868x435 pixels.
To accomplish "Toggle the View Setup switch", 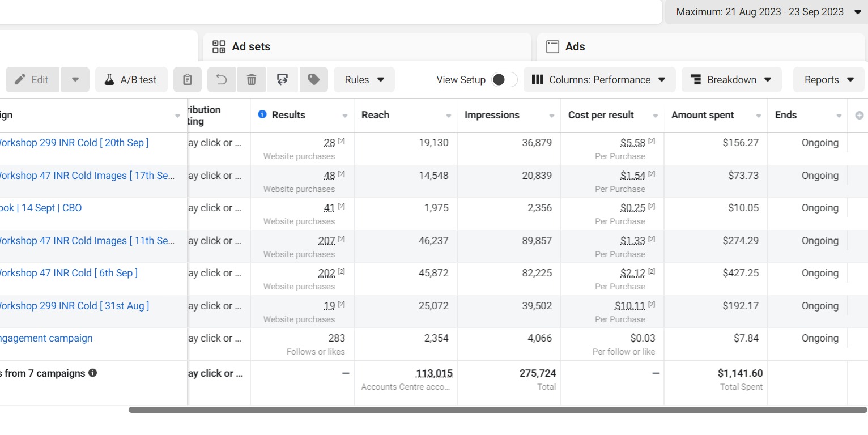I will pos(504,80).
